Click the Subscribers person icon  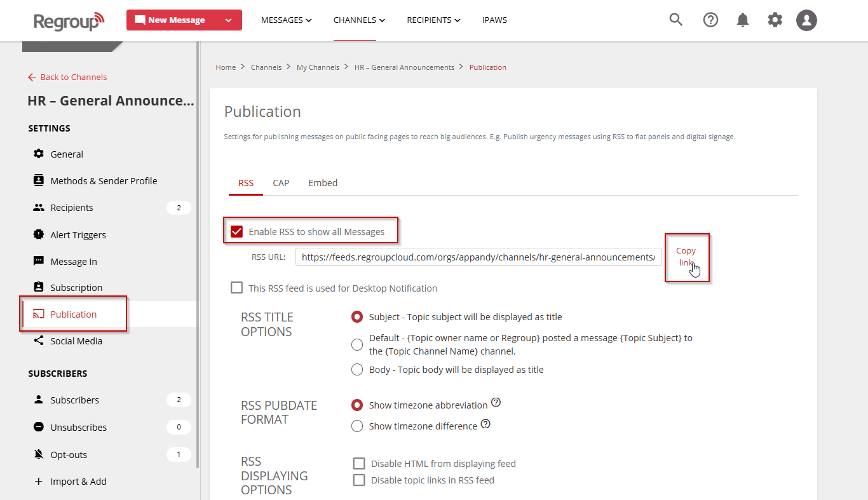(39, 400)
